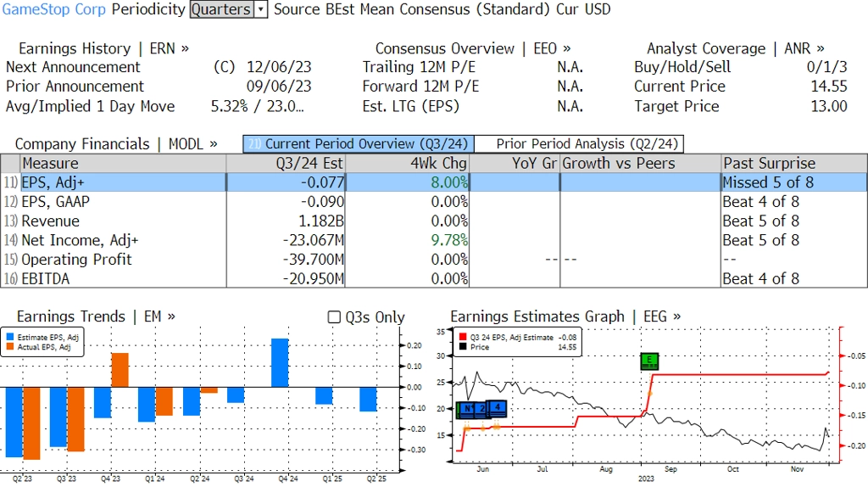Click the 4Wk Chg column header
868x487 pixels.
[x=407, y=164]
